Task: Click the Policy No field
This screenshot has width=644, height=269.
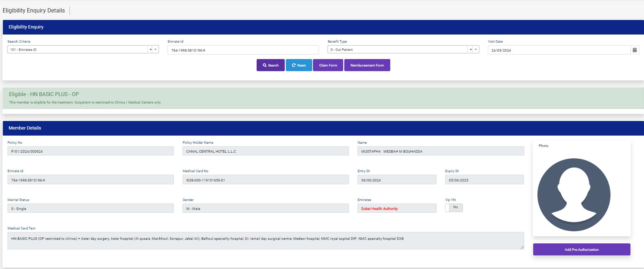Action: click(91, 151)
